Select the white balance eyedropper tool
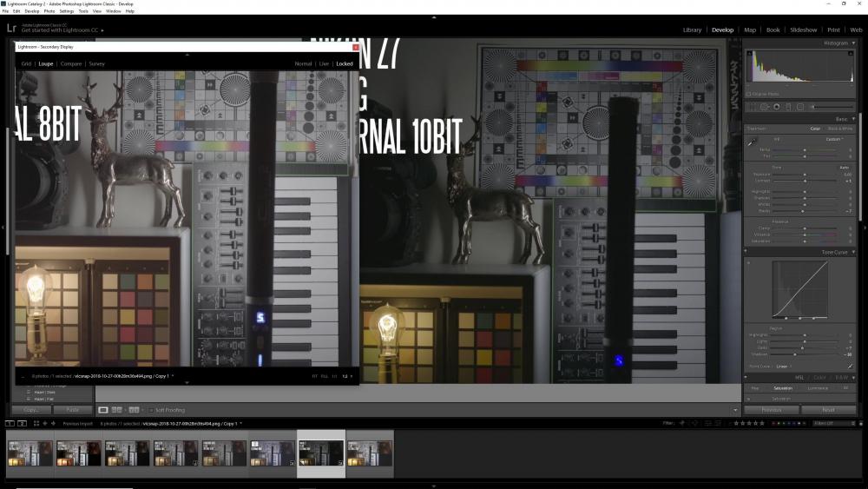 point(752,142)
